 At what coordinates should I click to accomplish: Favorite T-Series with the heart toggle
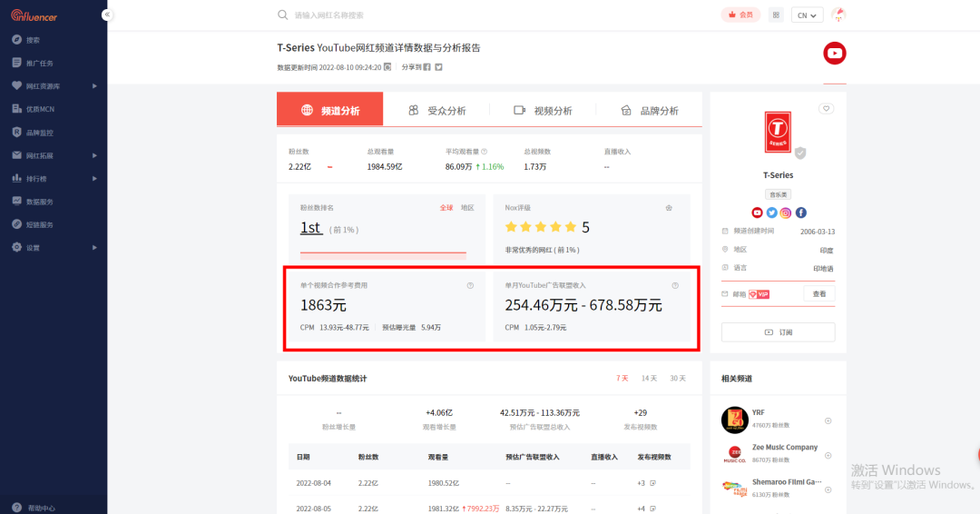825,109
